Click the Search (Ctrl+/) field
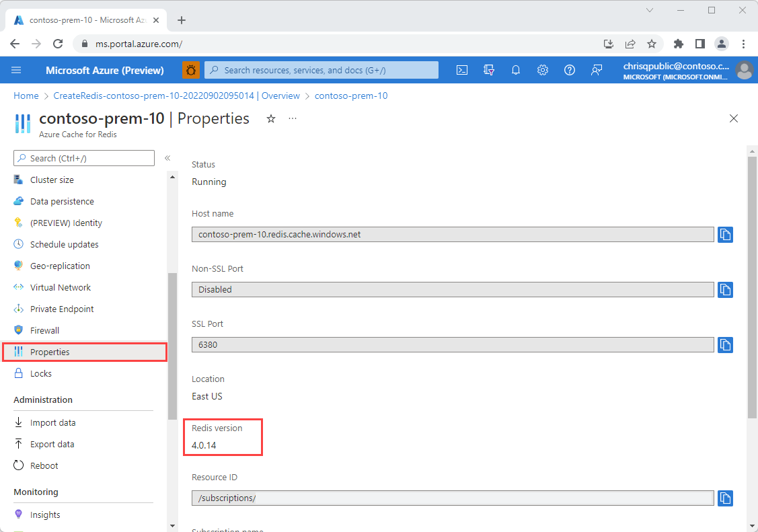 point(83,158)
